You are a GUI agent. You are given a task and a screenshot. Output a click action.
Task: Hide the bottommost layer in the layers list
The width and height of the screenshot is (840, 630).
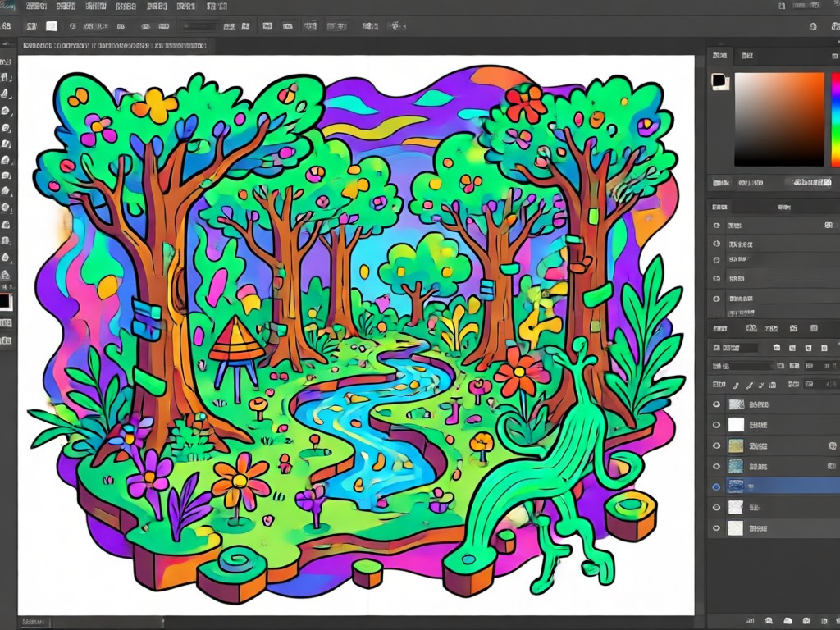point(717,528)
